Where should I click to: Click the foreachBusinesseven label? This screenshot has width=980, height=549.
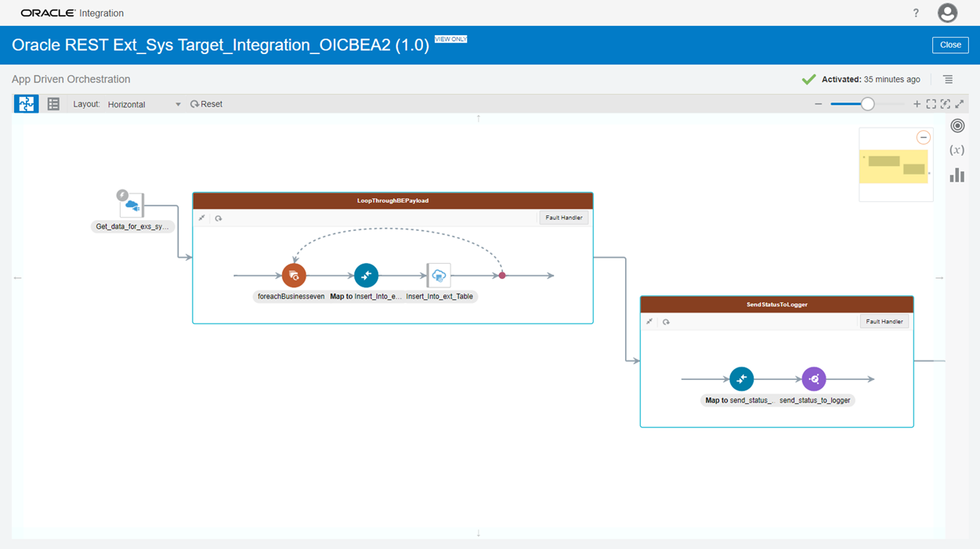[x=291, y=297]
